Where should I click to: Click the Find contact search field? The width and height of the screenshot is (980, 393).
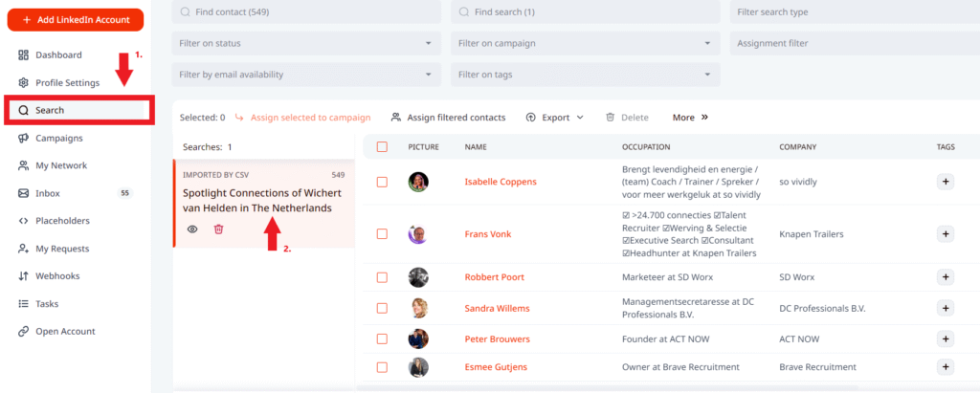coord(306,11)
